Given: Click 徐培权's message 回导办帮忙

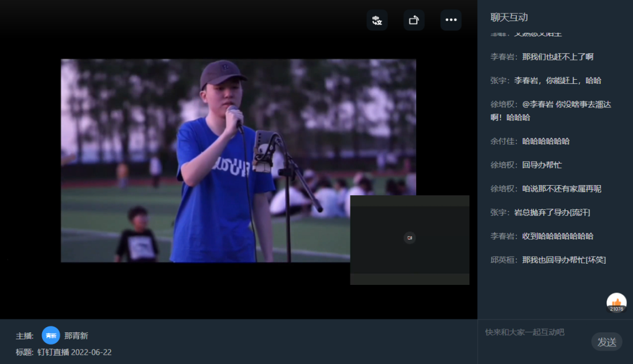Looking at the screenshot, I should pos(542,165).
